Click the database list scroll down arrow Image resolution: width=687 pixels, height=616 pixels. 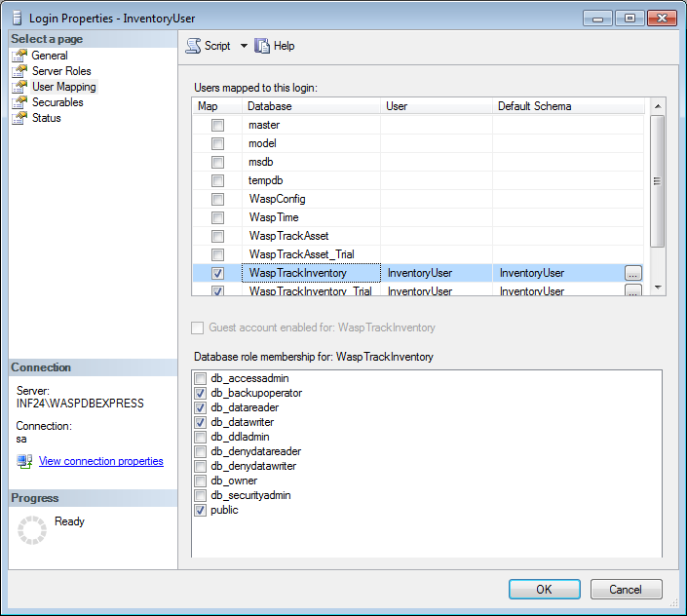pyautogui.click(x=658, y=288)
